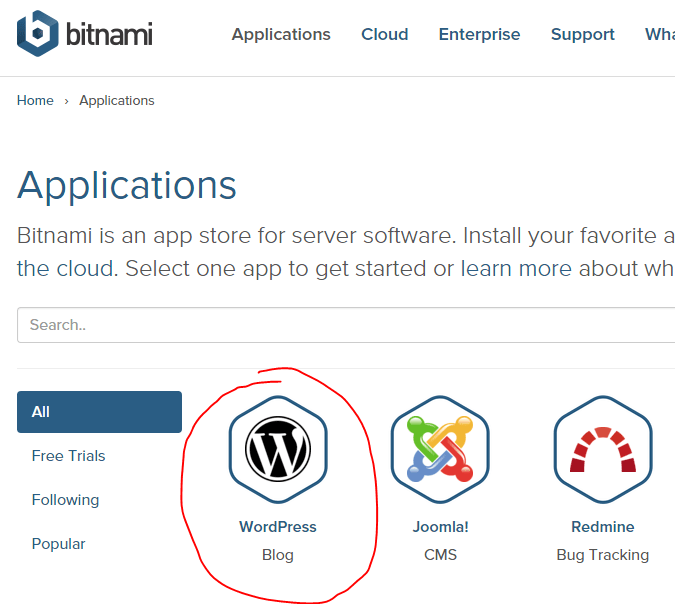675x604 pixels.
Task: Select the Following filter
Action: (x=65, y=500)
